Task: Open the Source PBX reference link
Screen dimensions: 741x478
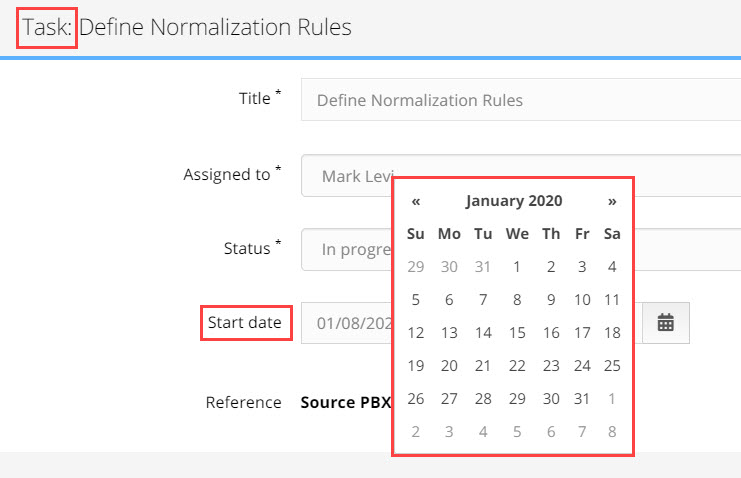Action: [x=345, y=402]
